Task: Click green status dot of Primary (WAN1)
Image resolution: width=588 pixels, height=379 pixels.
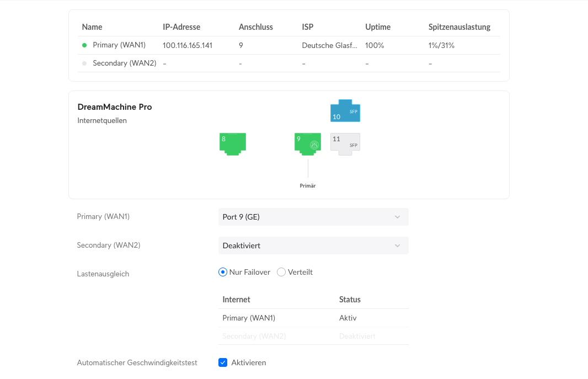Action: (x=84, y=45)
